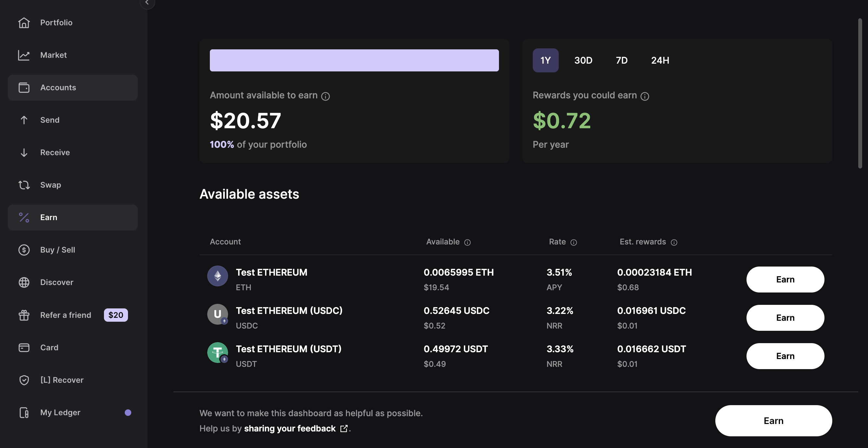The image size is (868, 448).
Task: Switch to the 24H view
Action: tap(659, 60)
